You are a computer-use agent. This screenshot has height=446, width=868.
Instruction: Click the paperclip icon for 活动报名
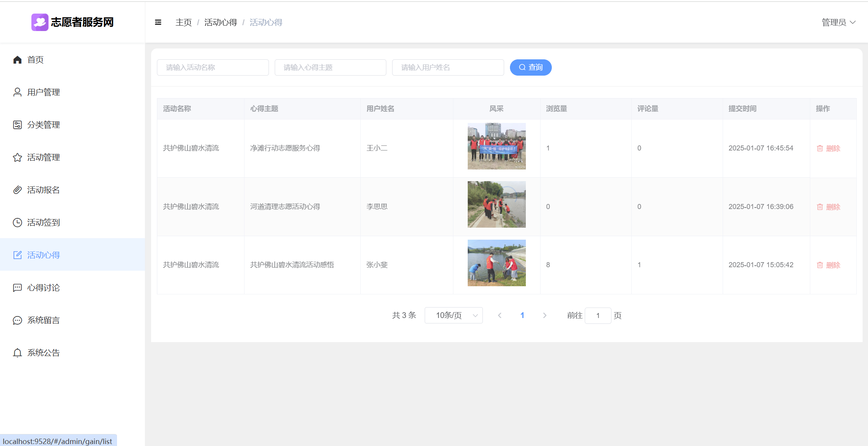(17, 190)
